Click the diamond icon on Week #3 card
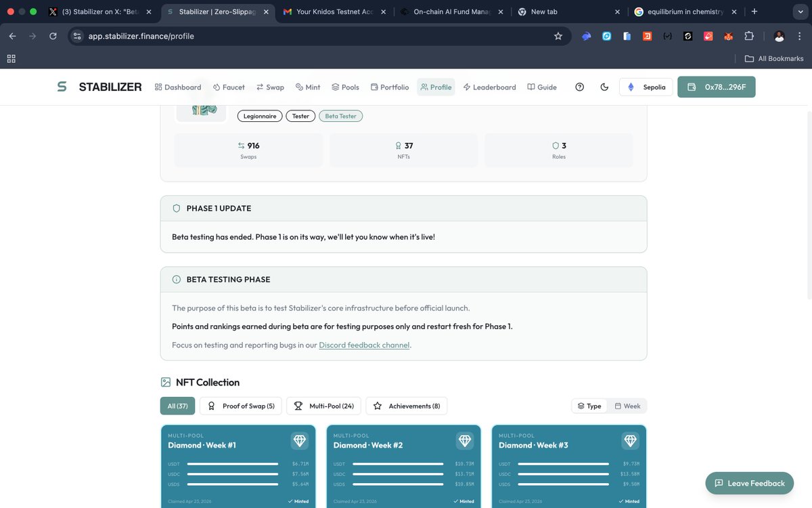The height and width of the screenshot is (508, 812). pyautogui.click(x=630, y=441)
